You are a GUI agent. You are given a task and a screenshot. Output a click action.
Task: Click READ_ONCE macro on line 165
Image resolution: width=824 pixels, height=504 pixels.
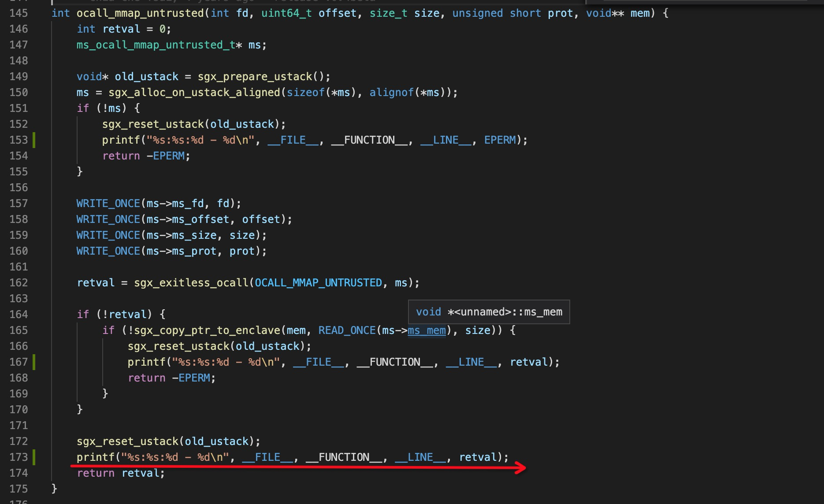coord(347,330)
